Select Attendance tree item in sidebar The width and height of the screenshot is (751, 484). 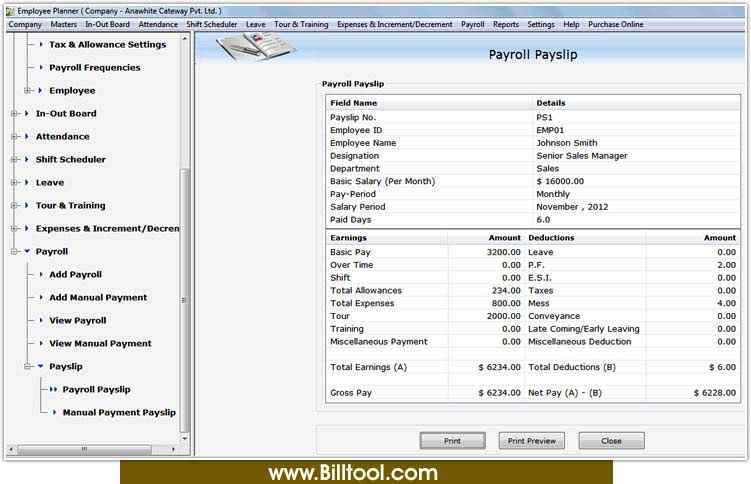coord(63,136)
